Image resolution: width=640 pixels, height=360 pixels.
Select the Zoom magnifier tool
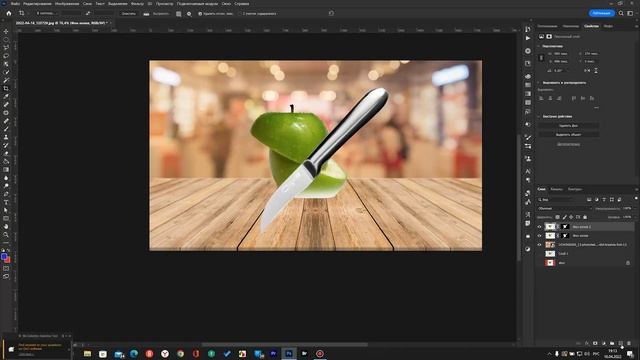pos(6,235)
